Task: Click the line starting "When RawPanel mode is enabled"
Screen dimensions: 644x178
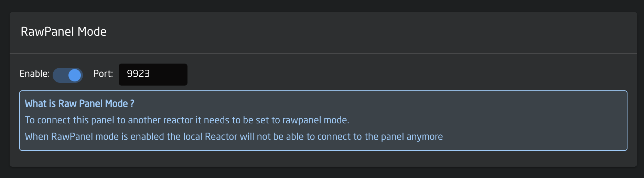Action: 234,137
